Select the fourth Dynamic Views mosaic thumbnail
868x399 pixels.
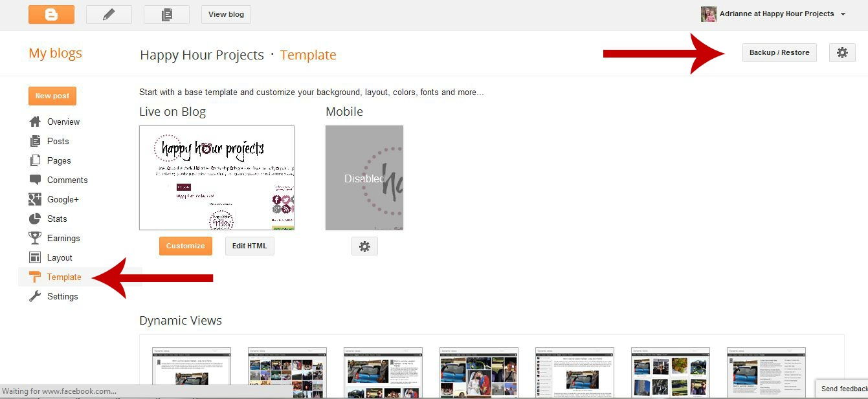[x=479, y=372]
